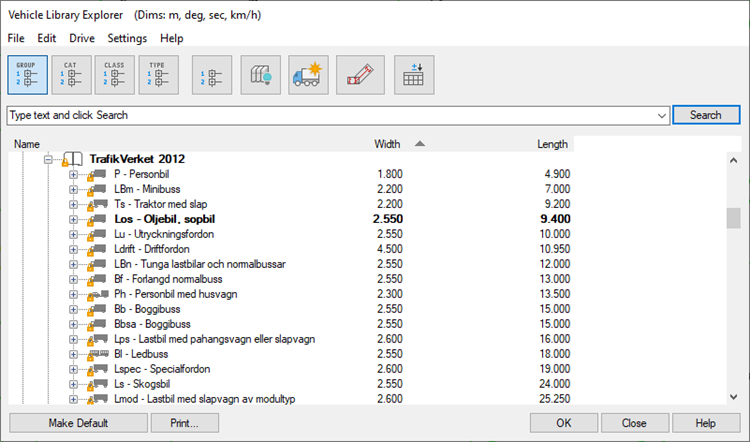
Task: Expand the LBm - Minibuss node
Action: click(x=73, y=189)
